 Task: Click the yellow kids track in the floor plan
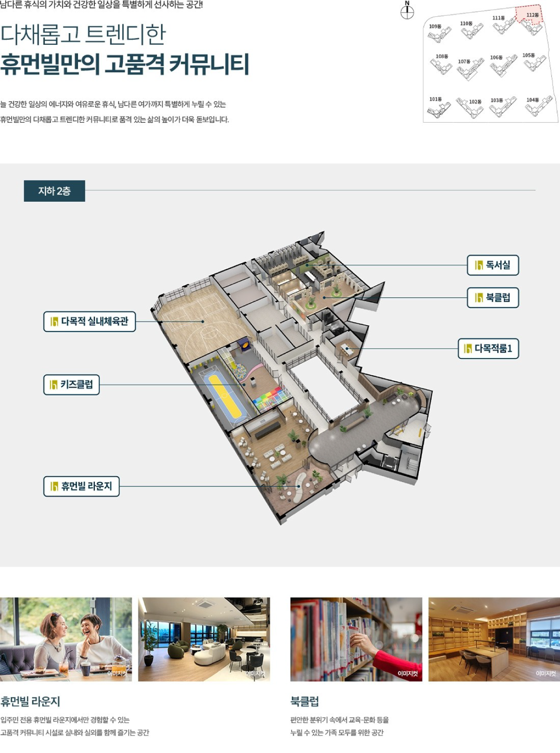pos(224,396)
